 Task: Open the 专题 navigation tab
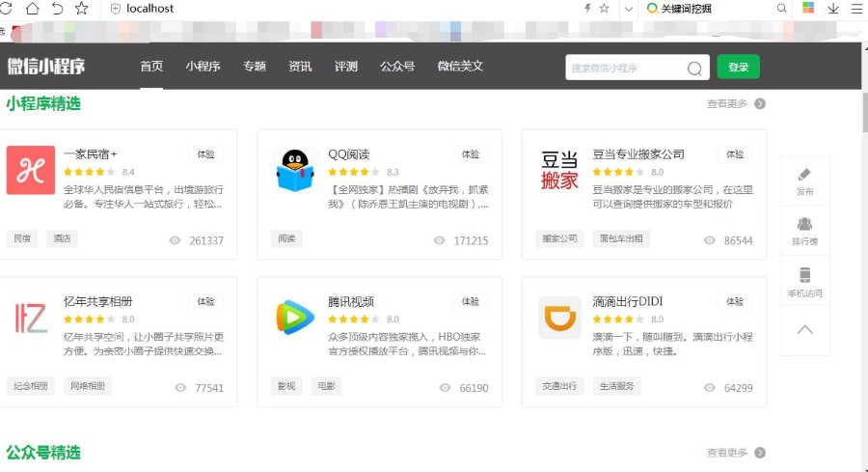255,67
